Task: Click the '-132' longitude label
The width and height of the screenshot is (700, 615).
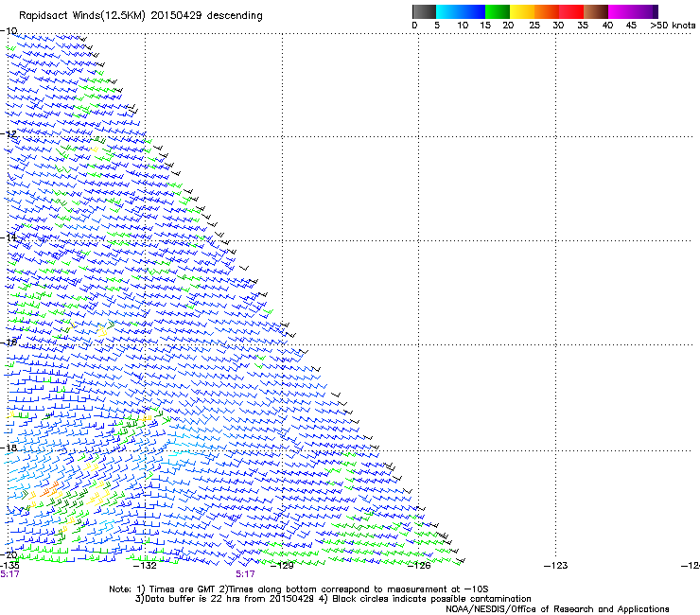Action: coord(145,566)
